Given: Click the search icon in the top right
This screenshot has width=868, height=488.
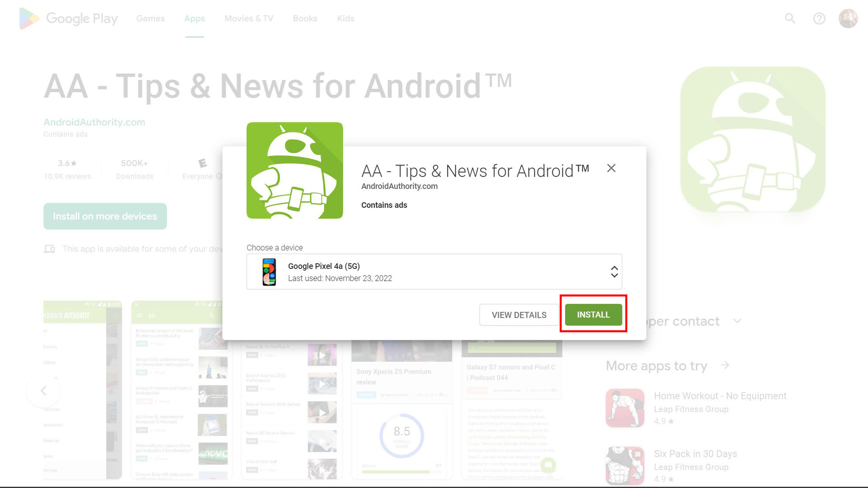Looking at the screenshot, I should point(791,18).
